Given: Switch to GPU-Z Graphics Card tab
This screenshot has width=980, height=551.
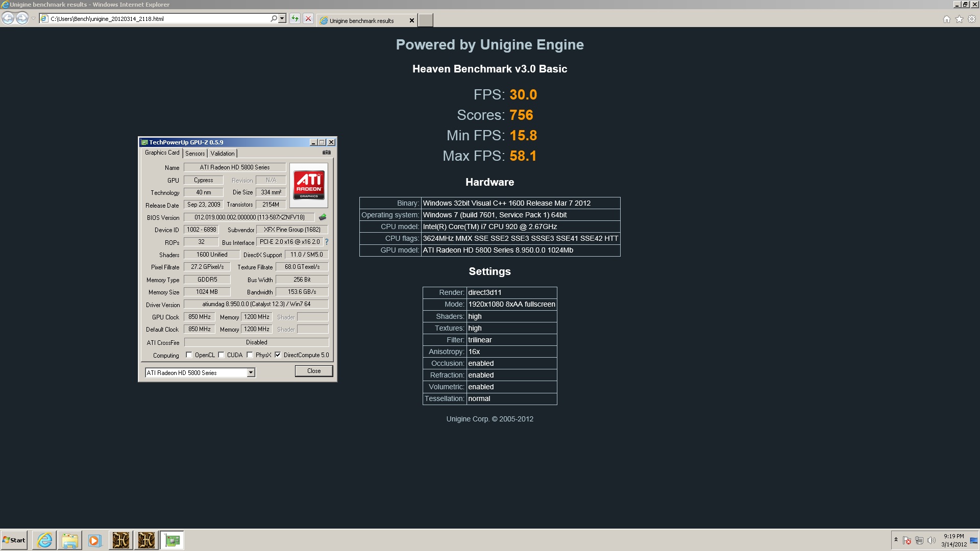Looking at the screenshot, I should pyautogui.click(x=162, y=153).
